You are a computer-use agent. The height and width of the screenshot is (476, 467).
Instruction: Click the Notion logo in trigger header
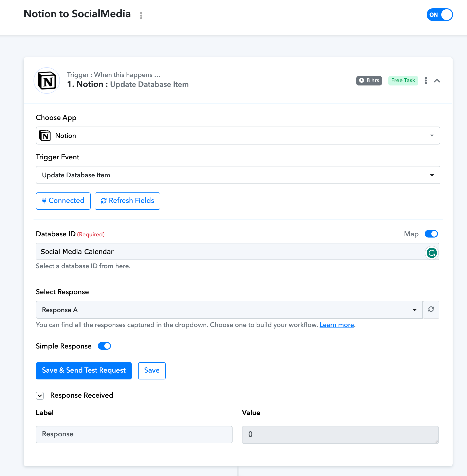(x=47, y=81)
